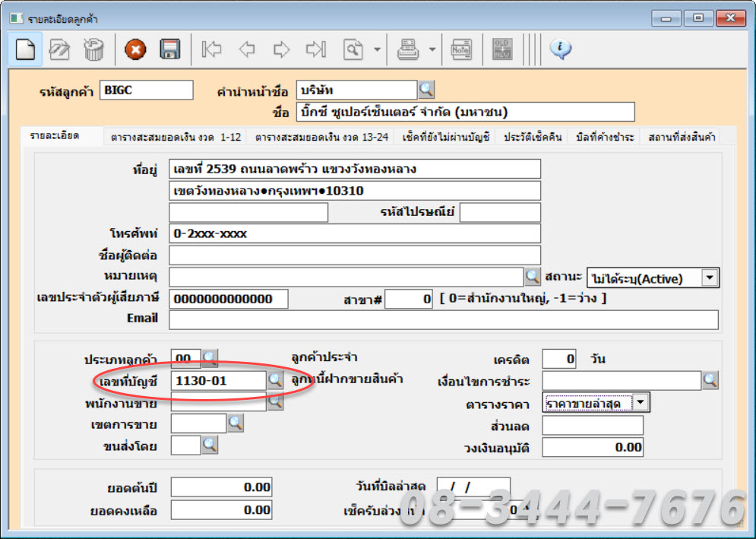Save the customer with the floppy disk icon

pos(170,49)
